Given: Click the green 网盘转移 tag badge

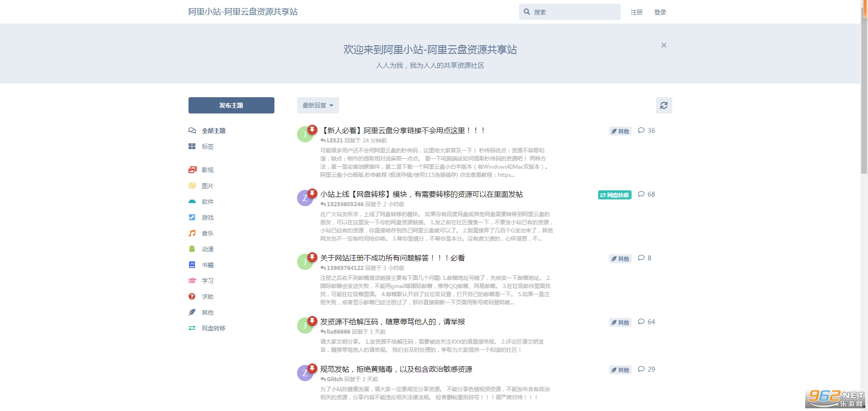Looking at the screenshot, I should point(614,195).
